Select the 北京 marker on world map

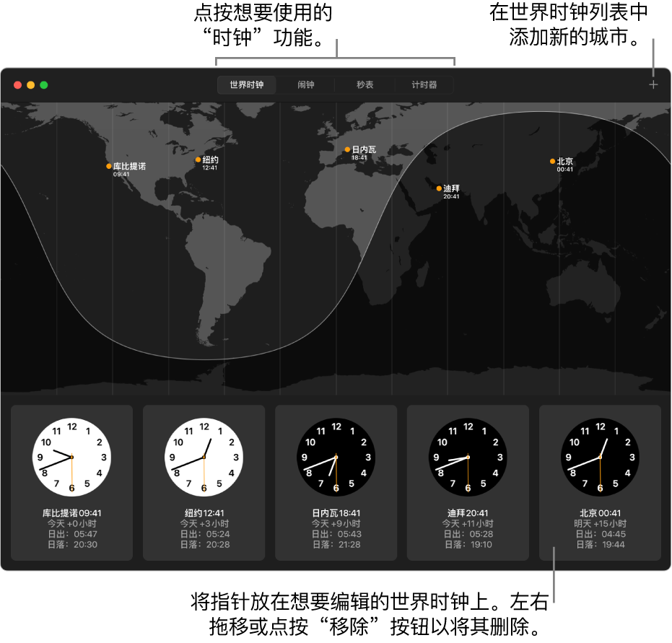(x=552, y=162)
